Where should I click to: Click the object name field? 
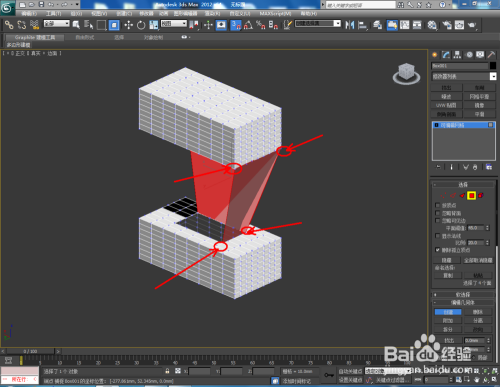point(460,66)
